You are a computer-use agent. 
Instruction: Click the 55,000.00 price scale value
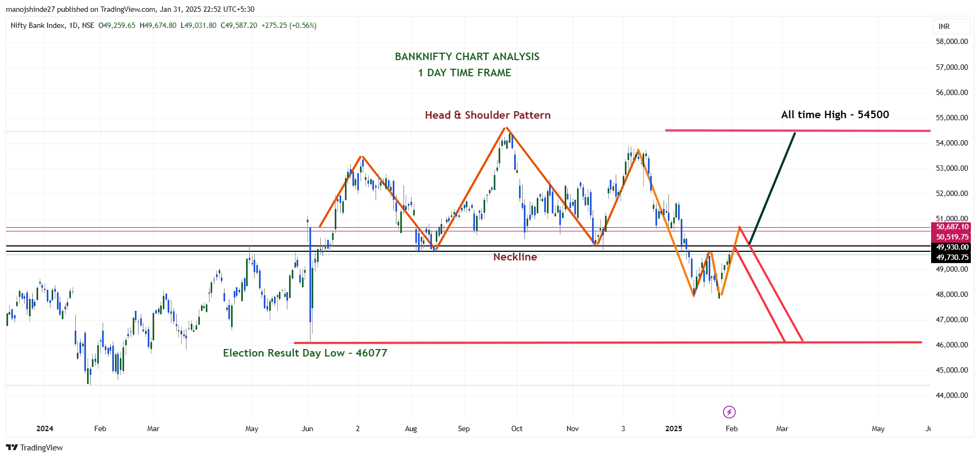(x=952, y=118)
